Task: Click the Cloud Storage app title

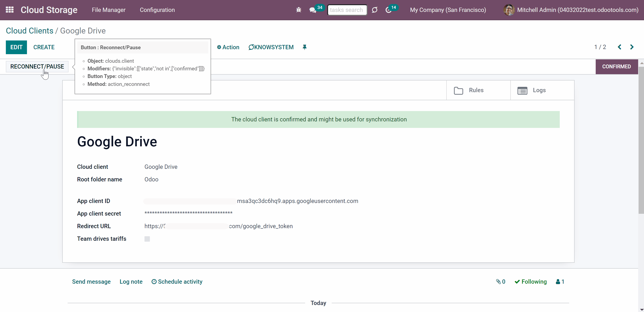Action: (x=49, y=10)
